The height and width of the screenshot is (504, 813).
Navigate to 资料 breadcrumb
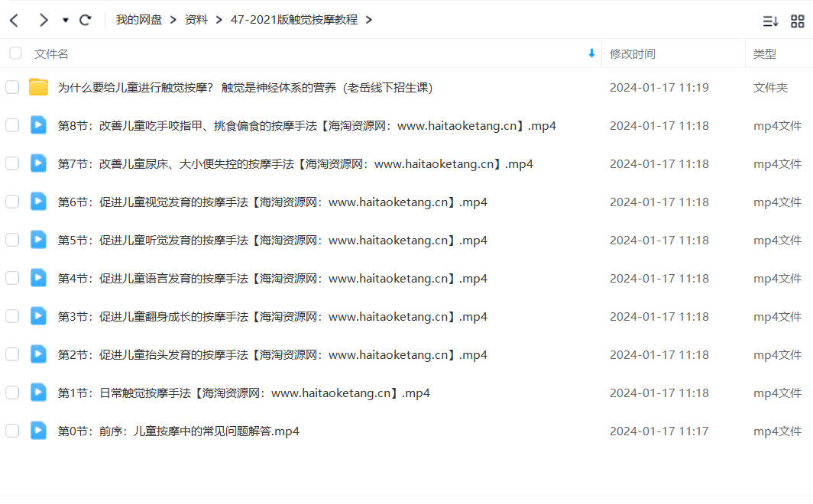(x=196, y=20)
